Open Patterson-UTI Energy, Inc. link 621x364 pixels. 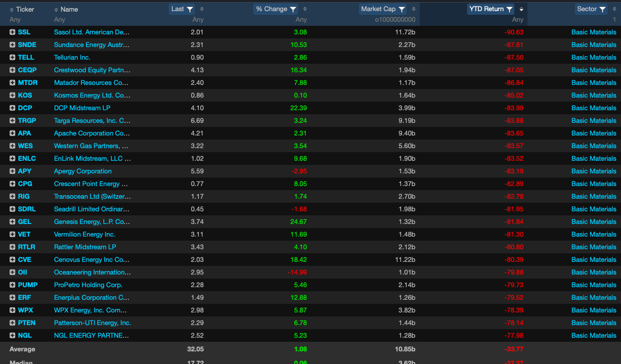[x=93, y=323]
